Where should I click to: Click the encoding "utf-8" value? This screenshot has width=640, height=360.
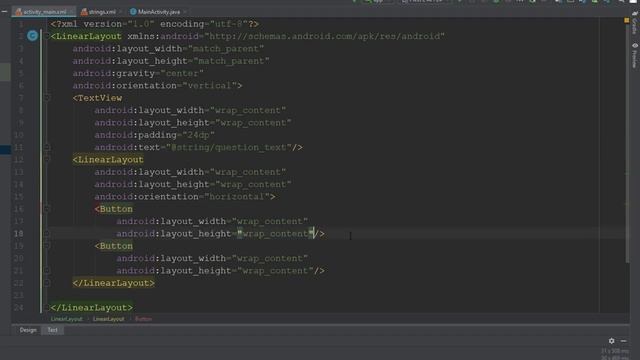pyautogui.click(x=229, y=24)
